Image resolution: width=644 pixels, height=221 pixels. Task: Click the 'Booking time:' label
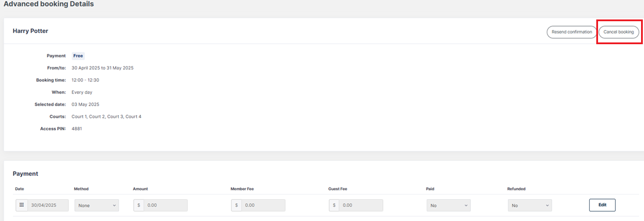click(x=51, y=80)
